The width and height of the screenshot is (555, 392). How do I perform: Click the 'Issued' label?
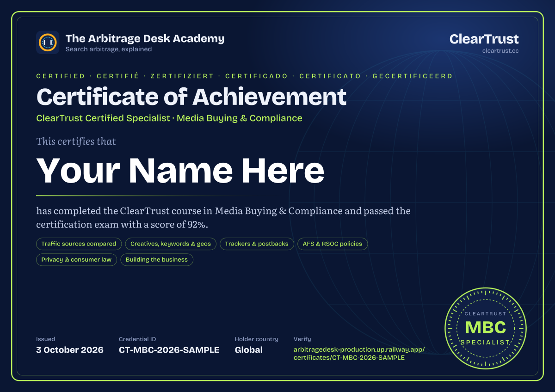45,339
